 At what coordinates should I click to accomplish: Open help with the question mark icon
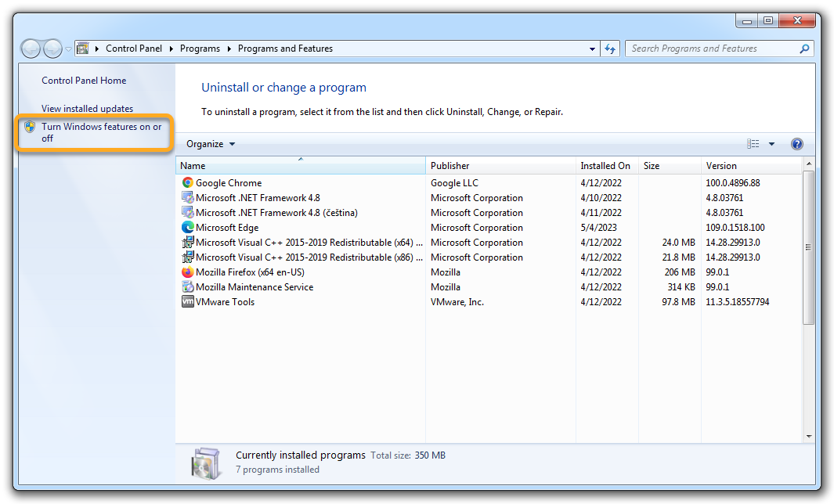click(x=797, y=144)
